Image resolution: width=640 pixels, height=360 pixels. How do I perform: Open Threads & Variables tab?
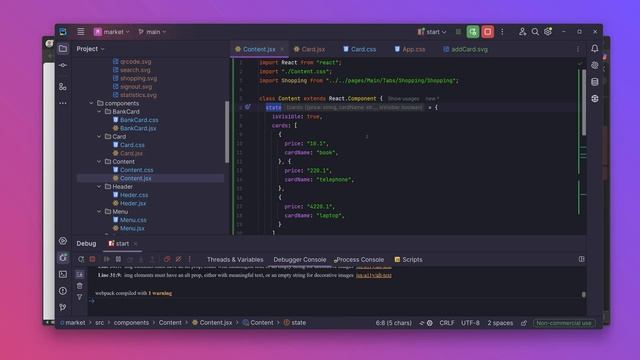[x=235, y=260]
